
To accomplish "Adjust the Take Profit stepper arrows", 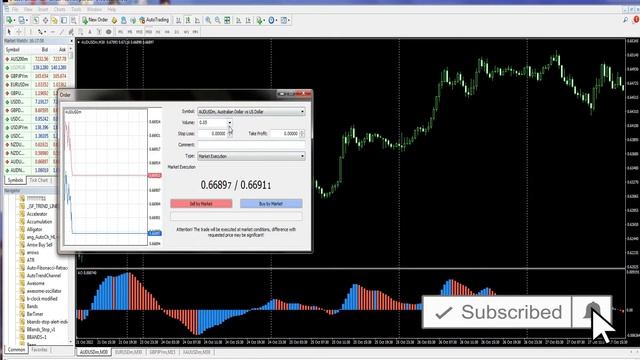I will (302, 133).
